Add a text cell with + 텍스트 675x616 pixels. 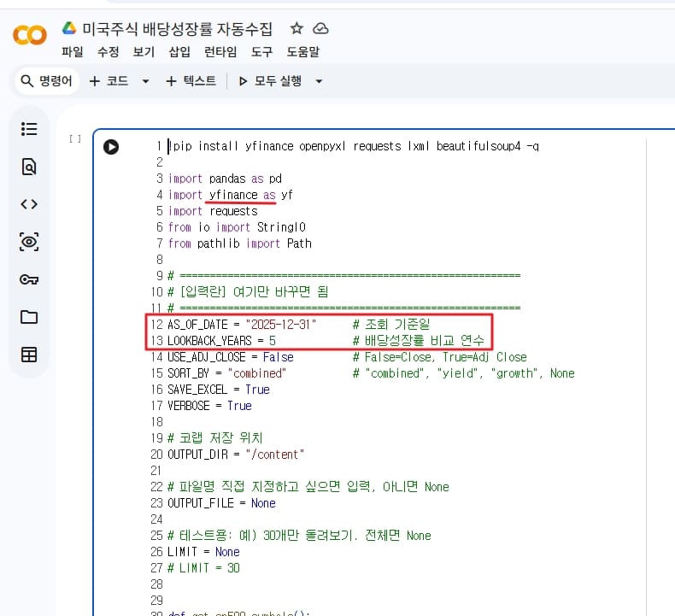point(191,81)
